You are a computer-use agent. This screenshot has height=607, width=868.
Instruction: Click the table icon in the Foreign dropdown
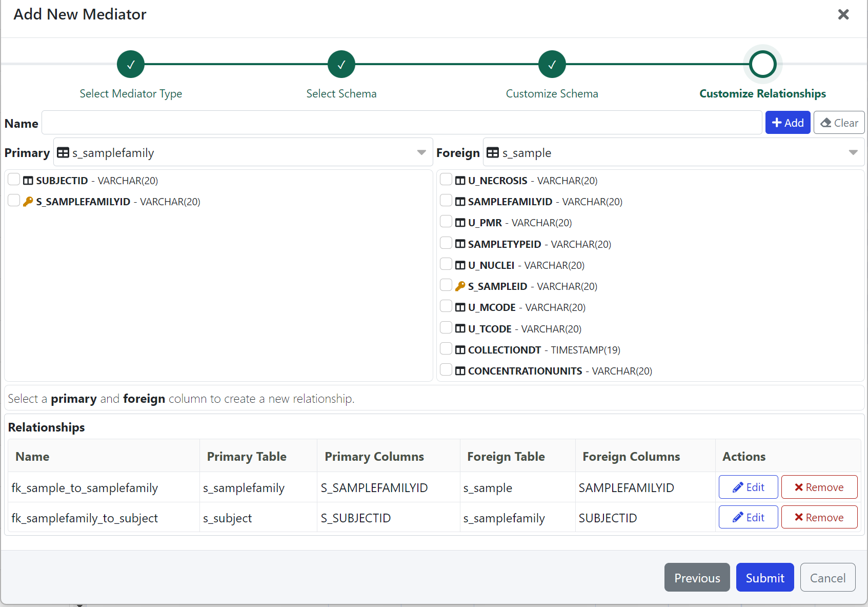[x=493, y=153]
